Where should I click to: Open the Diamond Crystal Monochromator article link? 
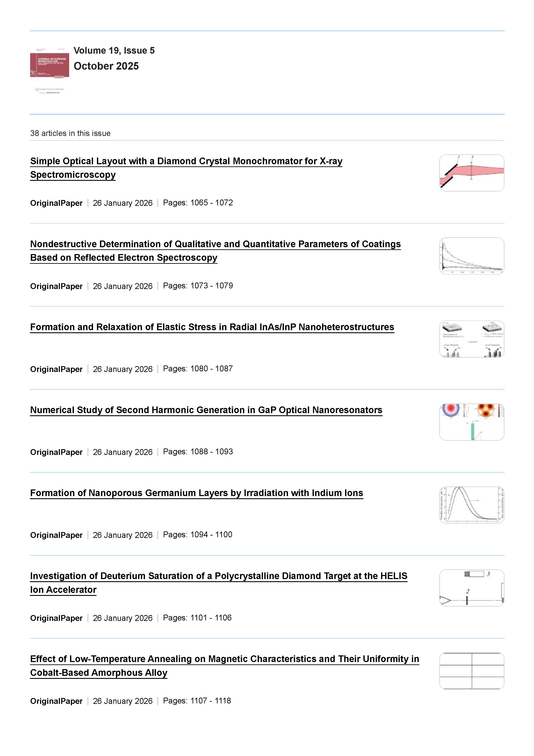(186, 161)
